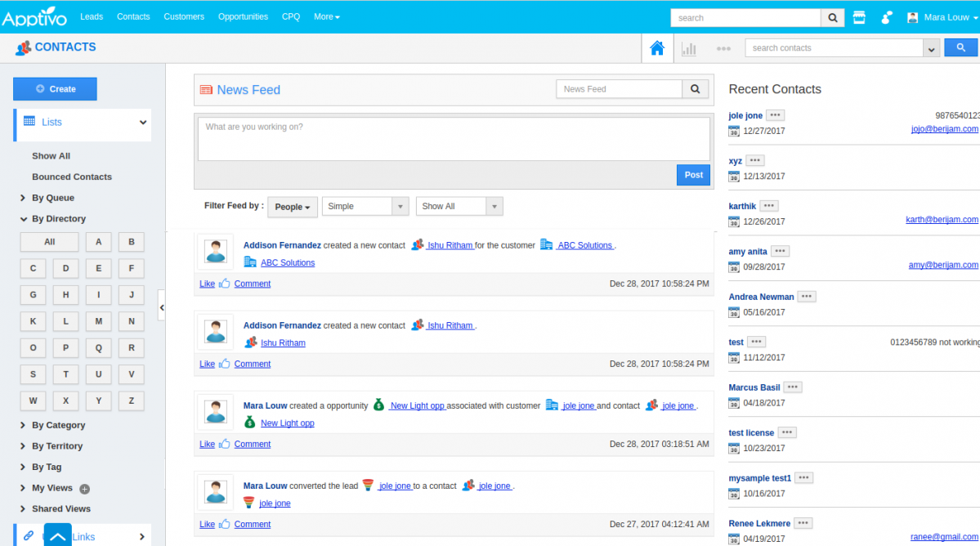The image size is (980, 546).
Task: Click Comment on the converted lead post
Action: (x=253, y=525)
